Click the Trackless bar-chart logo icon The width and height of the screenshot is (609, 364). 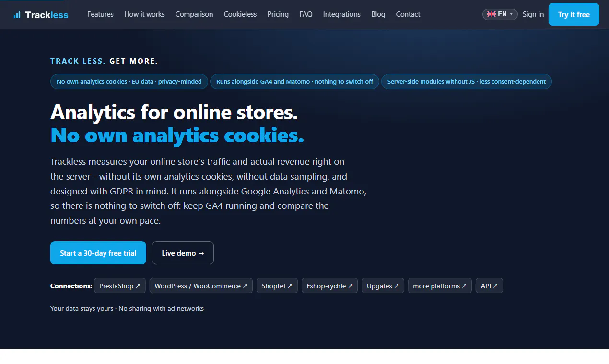pos(17,15)
